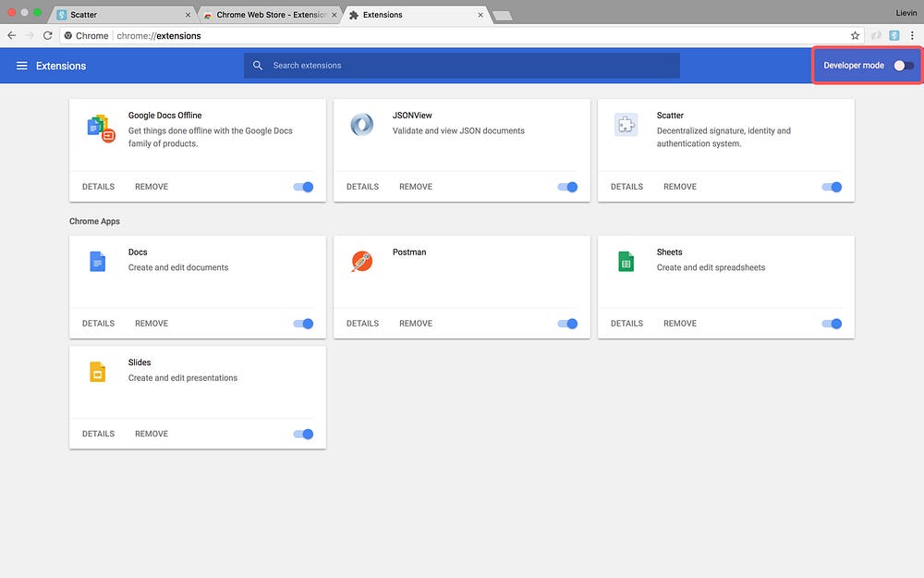View Sheets app details
Viewport: 924px width, 578px height.
click(626, 324)
